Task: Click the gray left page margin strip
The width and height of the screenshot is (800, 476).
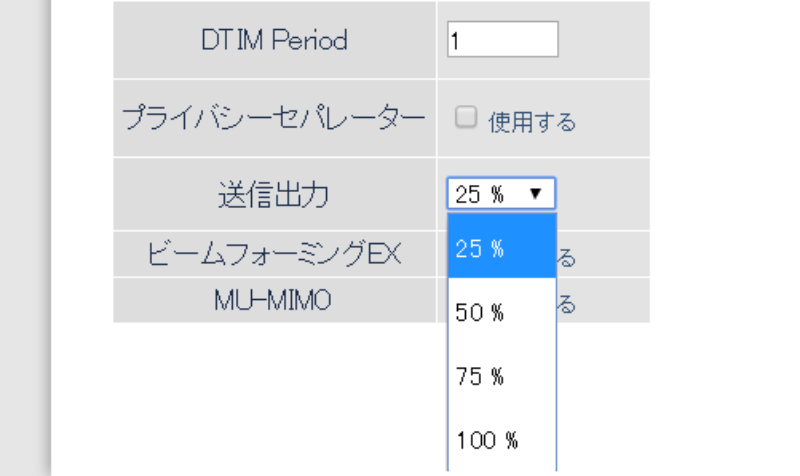Action: pos(25,238)
